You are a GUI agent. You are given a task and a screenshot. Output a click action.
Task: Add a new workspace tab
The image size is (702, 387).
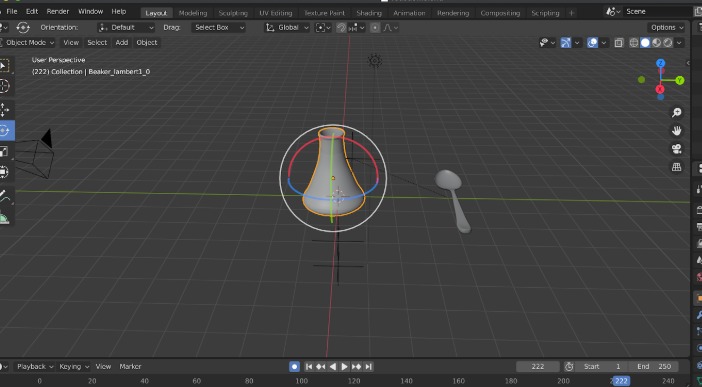pos(571,13)
